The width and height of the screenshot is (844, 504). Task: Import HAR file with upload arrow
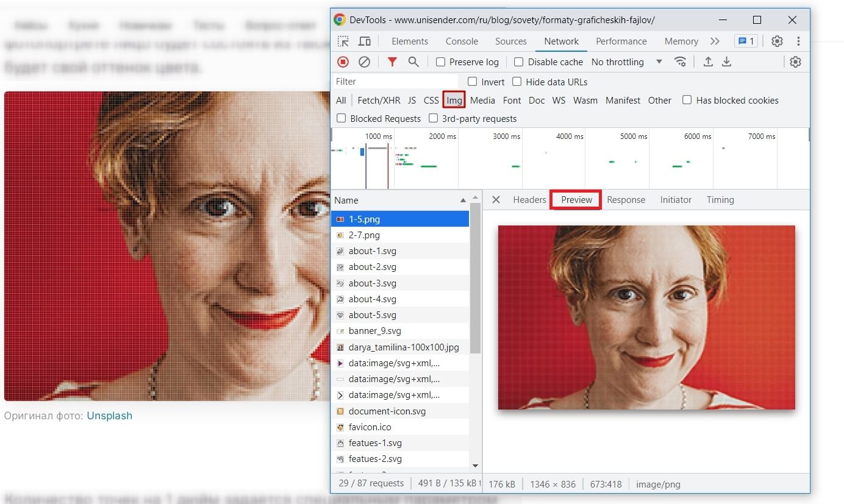pyautogui.click(x=708, y=62)
